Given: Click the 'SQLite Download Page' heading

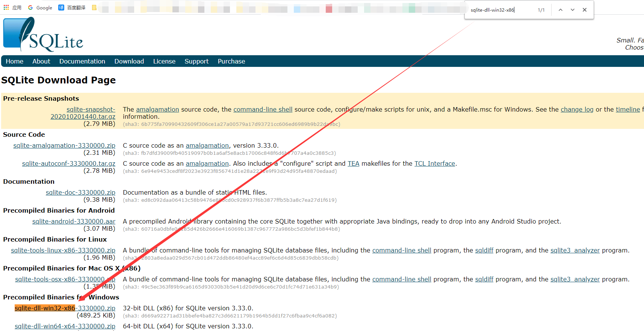Looking at the screenshot, I should pos(58,80).
